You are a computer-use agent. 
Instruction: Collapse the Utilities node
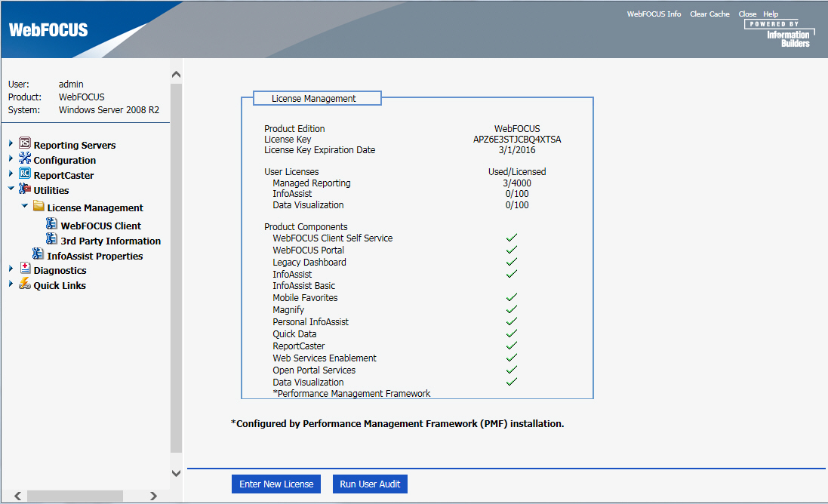(x=11, y=189)
